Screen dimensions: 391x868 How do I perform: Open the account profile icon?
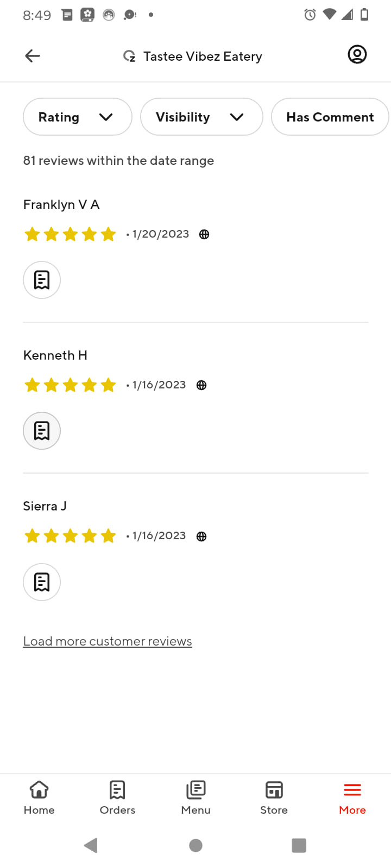[x=357, y=55]
